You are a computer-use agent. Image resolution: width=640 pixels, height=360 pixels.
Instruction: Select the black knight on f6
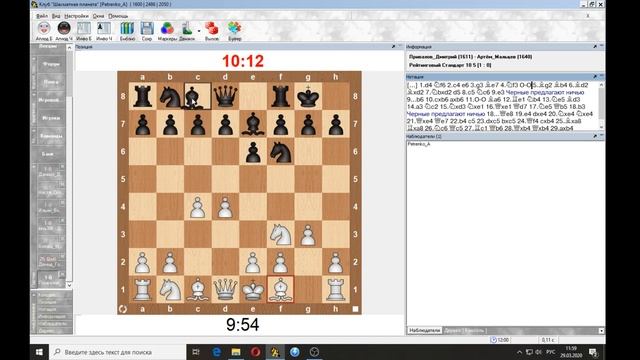tap(280, 152)
